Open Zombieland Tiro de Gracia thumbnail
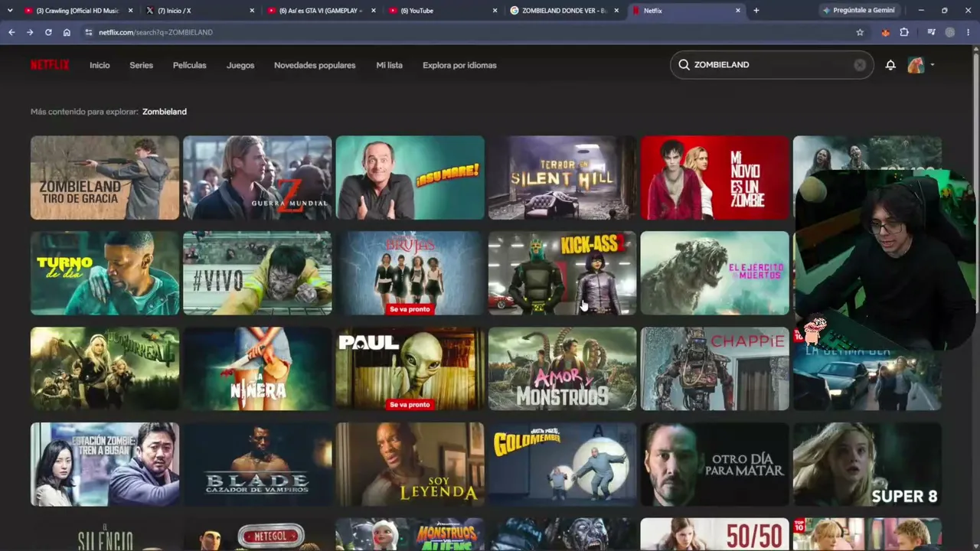The height and width of the screenshot is (551, 980). pyautogui.click(x=105, y=178)
